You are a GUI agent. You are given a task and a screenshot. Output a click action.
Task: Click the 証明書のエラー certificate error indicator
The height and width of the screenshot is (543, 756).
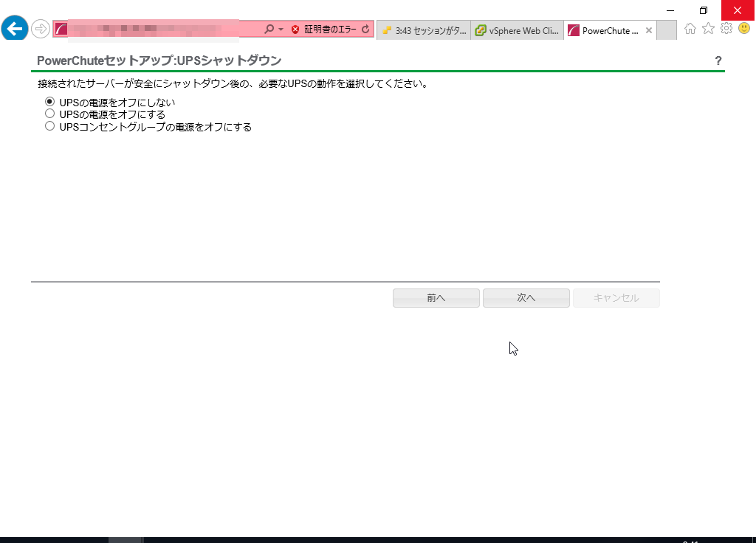click(323, 30)
